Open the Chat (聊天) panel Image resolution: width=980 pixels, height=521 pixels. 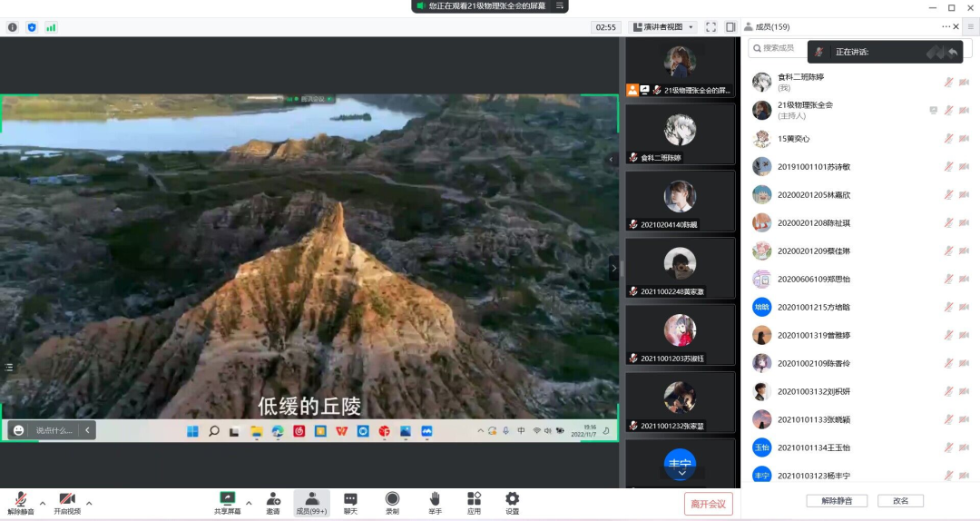click(x=350, y=502)
